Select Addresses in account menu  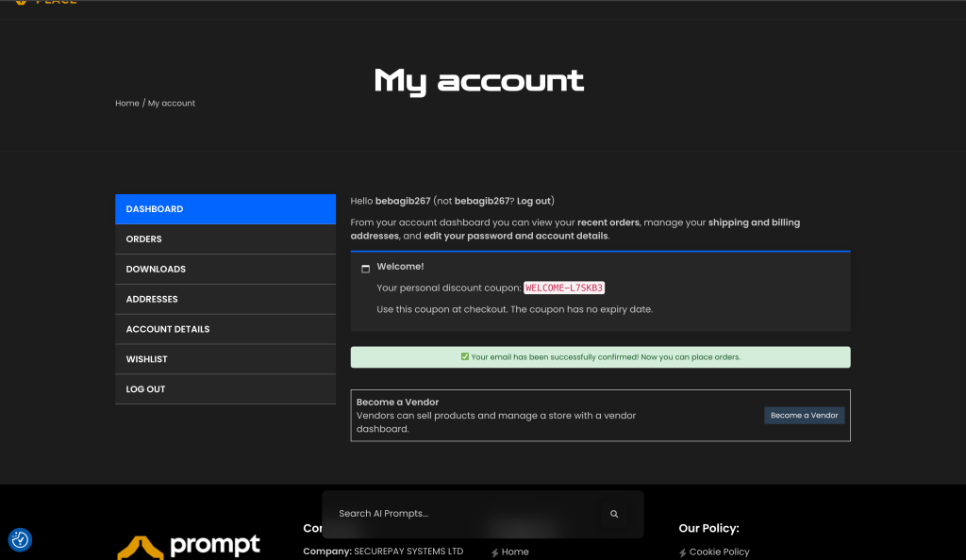(x=225, y=300)
